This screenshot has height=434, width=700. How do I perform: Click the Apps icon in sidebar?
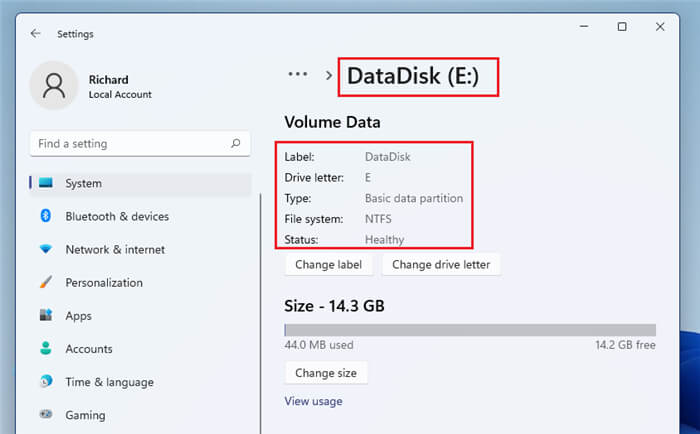(x=46, y=315)
